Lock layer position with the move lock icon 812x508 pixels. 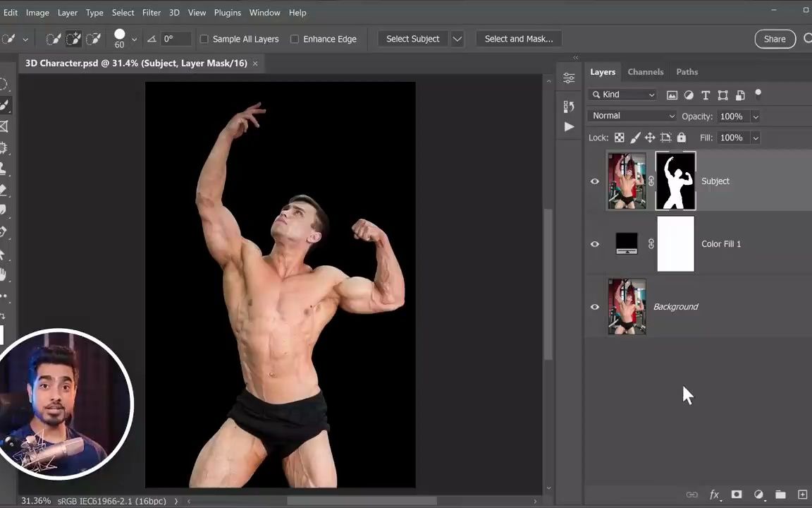coord(650,138)
